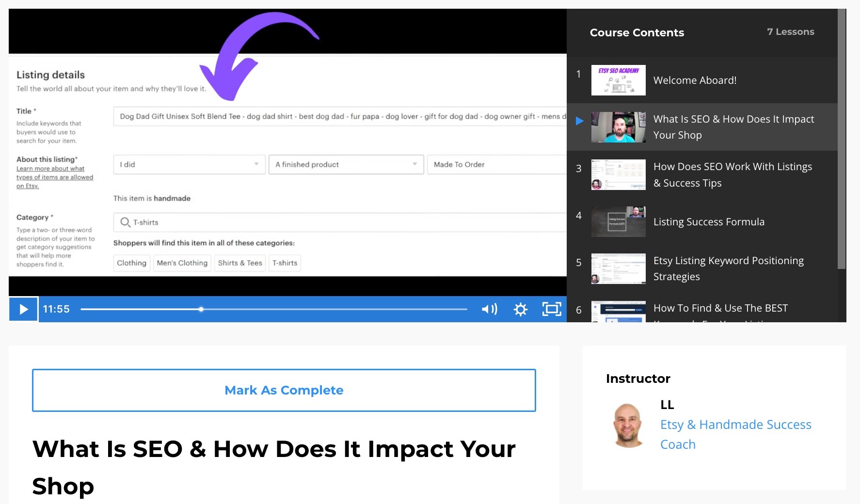Click the listing Title input in the video
The image size is (860, 504).
click(x=340, y=116)
